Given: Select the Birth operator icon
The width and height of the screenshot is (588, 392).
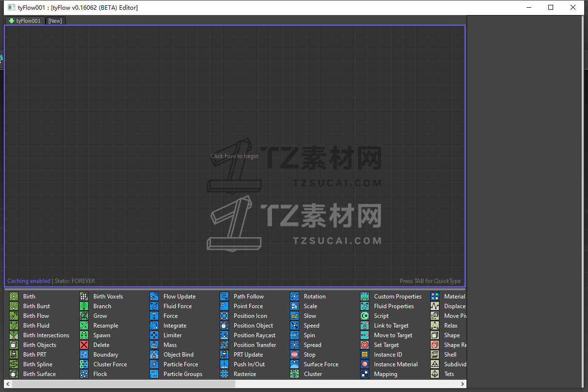Looking at the screenshot, I should pyautogui.click(x=14, y=296).
